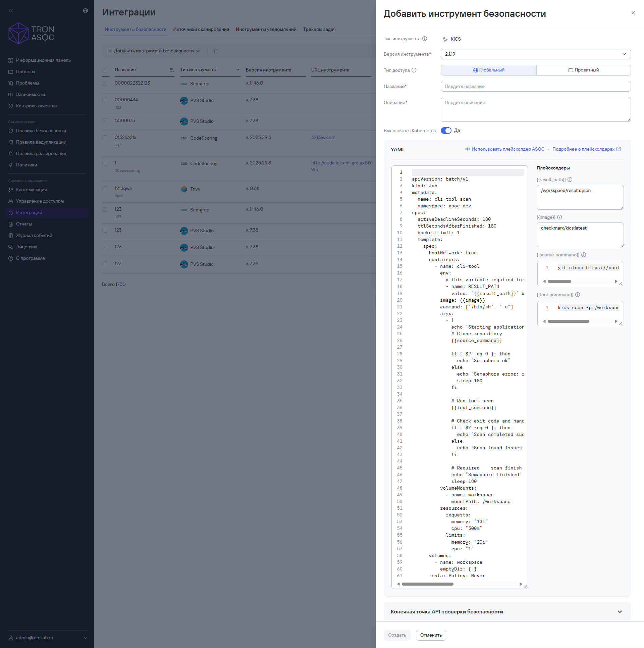This screenshot has width=644, height=648.
Task: Expand Конечная точка API проверки безопасности
Action: tap(507, 612)
